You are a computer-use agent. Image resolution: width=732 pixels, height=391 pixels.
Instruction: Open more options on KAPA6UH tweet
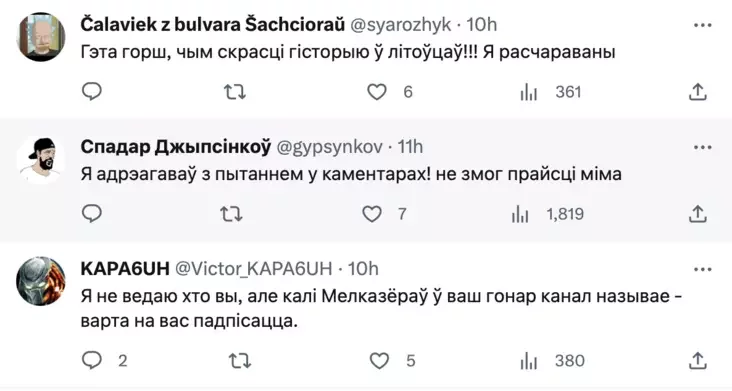pos(703,270)
